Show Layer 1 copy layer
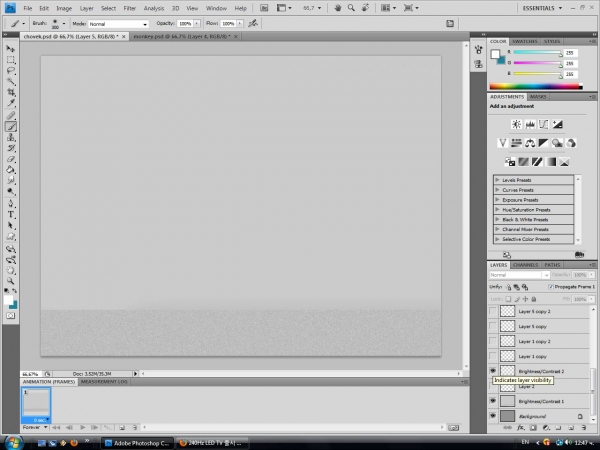Image resolution: width=600 pixels, height=450 pixels. coord(493,356)
